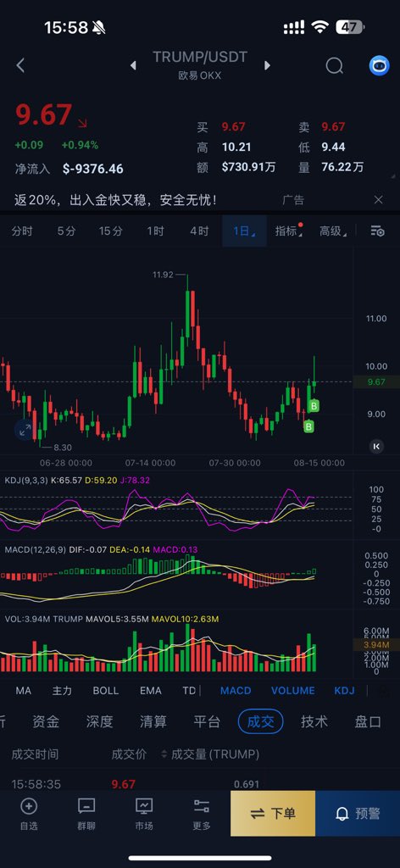This screenshot has height=868, width=400.
Task: Tap the 3.94M volume axis tag
Action: coord(376,645)
